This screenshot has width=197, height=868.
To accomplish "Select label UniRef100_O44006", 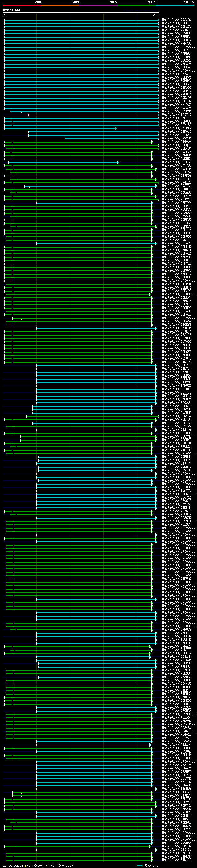I will (177, 142).
